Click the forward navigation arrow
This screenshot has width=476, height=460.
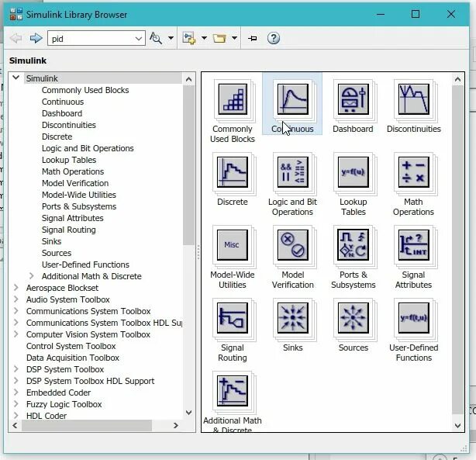pos(36,38)
